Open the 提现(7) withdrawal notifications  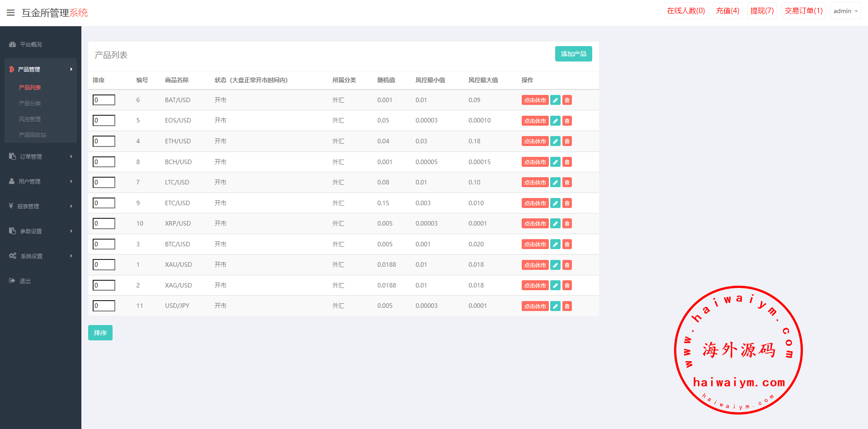[762, 11]
